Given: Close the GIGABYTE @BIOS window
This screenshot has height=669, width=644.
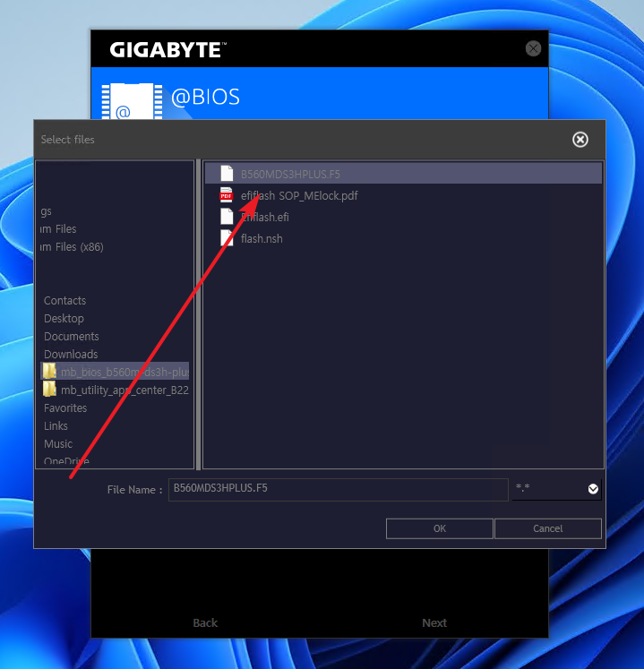Looking at the screenshot, I should click(533, 48).
